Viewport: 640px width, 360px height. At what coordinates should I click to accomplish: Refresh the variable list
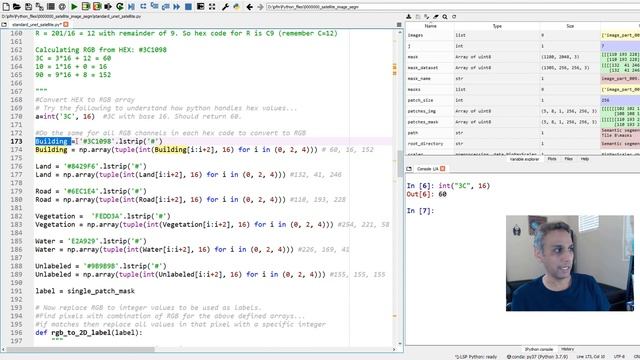[454, 17]
